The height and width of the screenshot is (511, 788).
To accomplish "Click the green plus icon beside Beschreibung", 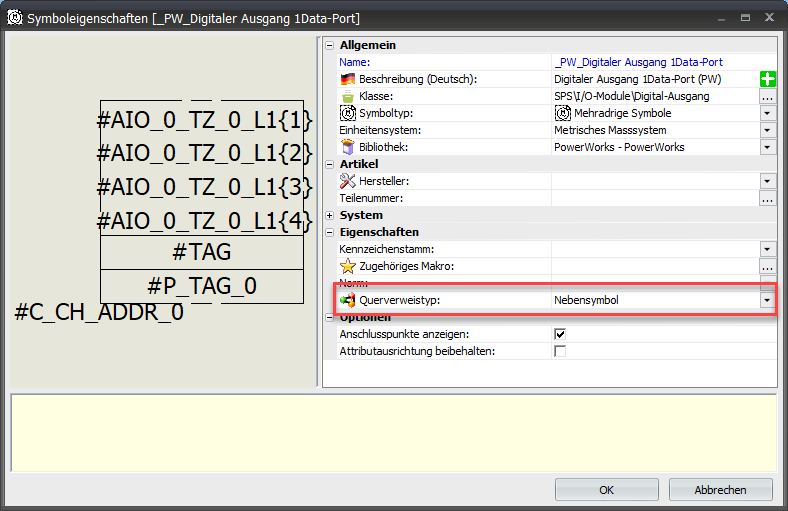I will [x=768, y=79].
